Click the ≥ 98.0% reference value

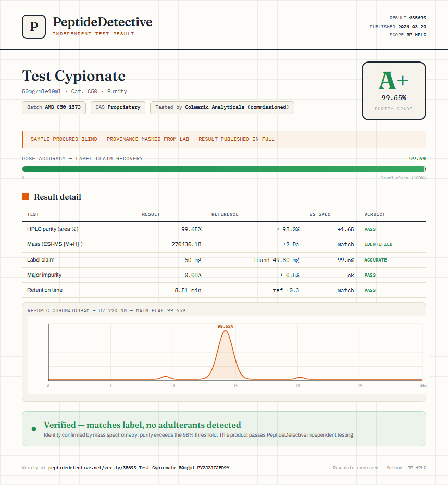coord(288,229)
